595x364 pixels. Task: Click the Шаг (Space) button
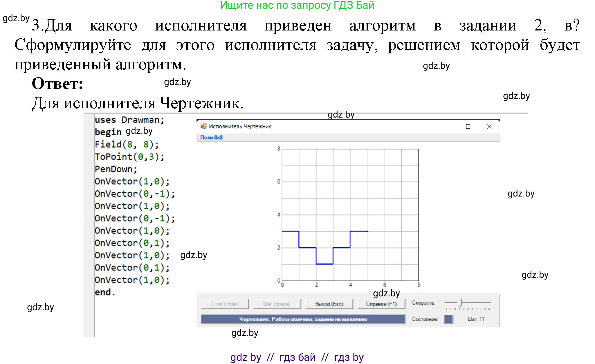(277, 304)
